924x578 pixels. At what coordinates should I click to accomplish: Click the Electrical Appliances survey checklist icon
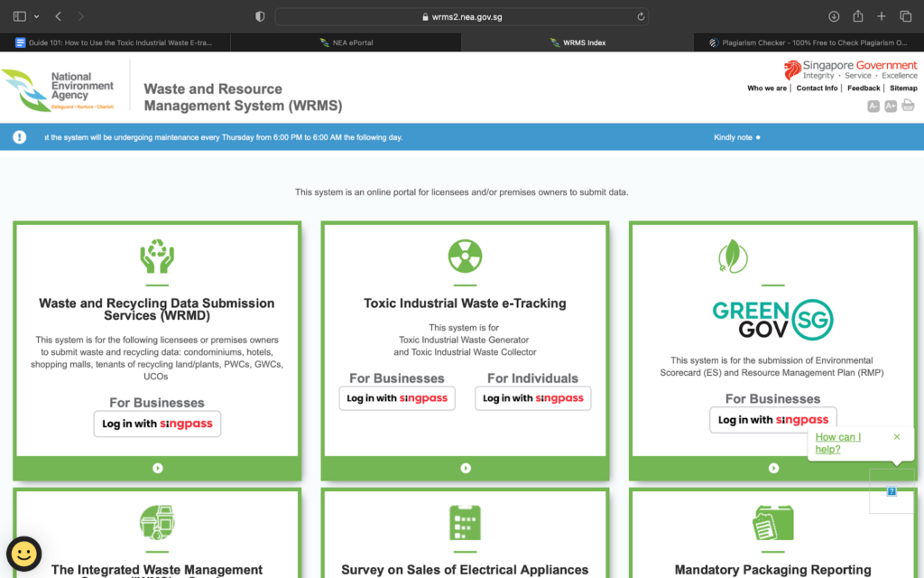[464, 524]
